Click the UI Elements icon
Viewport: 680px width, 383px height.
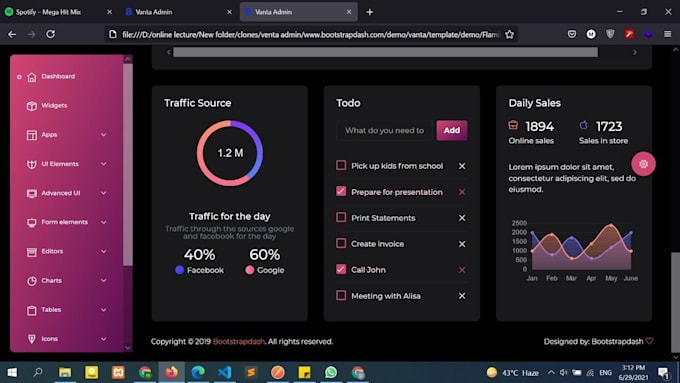pos(32,164)
